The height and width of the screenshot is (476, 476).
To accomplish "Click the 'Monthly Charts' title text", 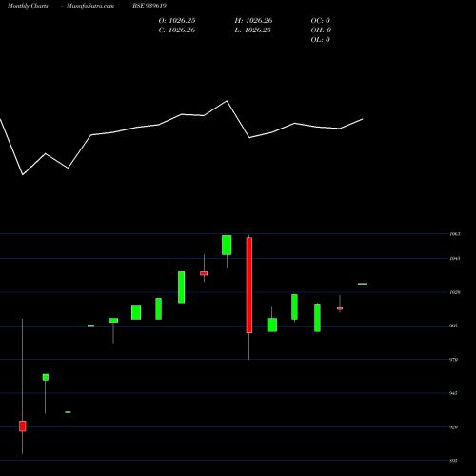I will tap(28, 6).
